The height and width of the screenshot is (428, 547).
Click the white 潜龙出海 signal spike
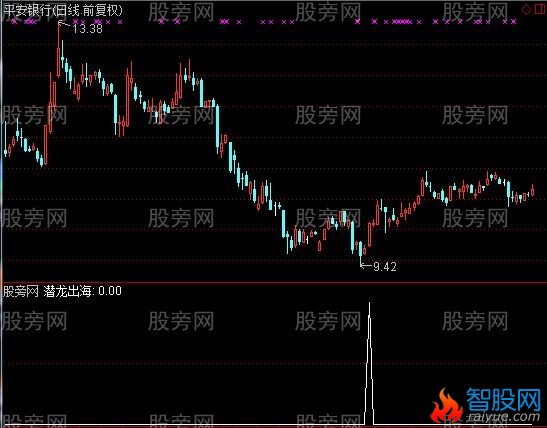click(370, 363)
